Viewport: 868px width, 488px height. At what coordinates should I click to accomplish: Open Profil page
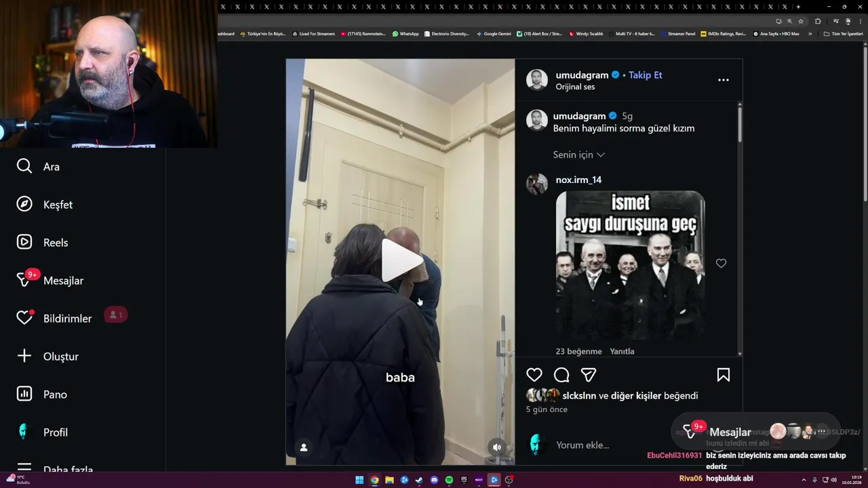coord(42,432)
